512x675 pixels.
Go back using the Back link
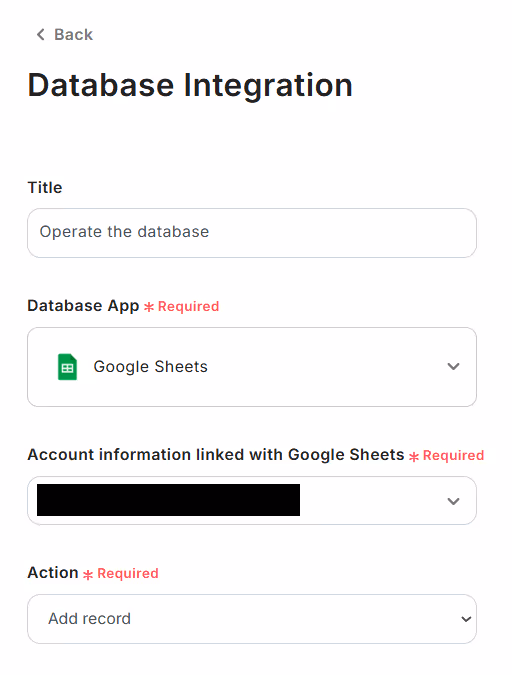(x=65, y=34)
